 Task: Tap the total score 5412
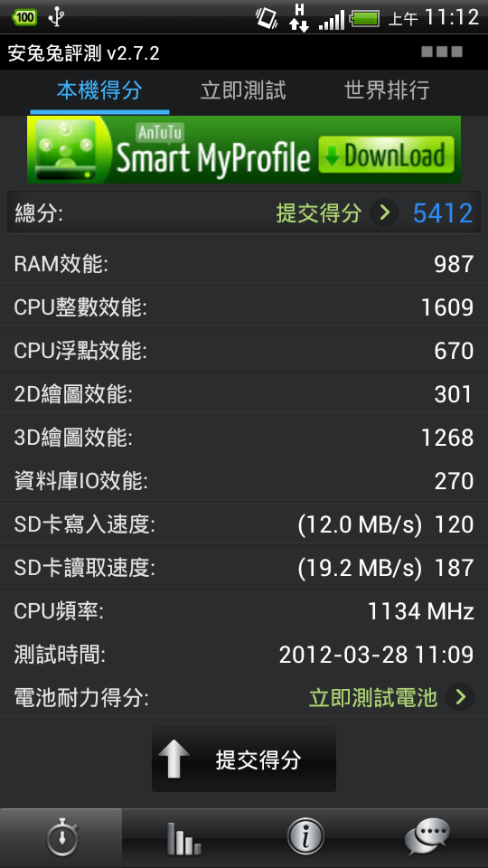tap(443, 213)
